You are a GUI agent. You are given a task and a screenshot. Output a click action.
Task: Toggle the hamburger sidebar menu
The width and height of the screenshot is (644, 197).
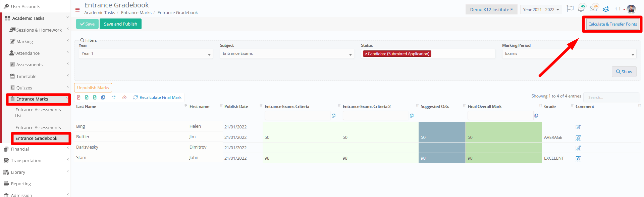pyautogui.click(x=77, y=10)
